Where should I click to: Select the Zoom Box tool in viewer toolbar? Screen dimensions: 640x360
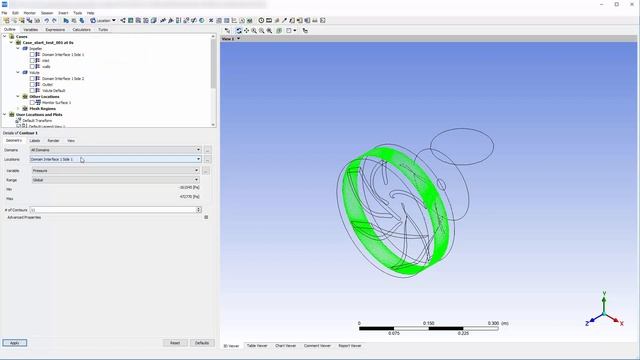(262, 30)
